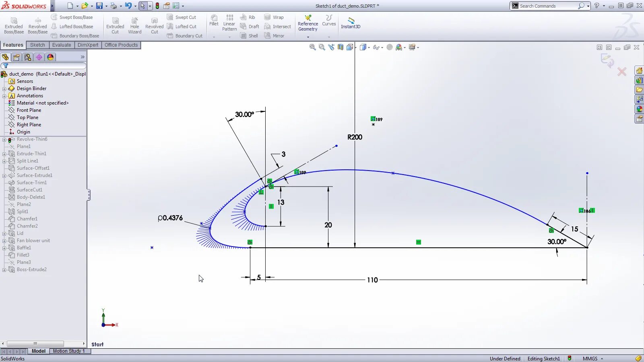644x362 pixels.
Task: Open the Display Style cube icon
Action: pyautogui.click(x=363, y=47)
